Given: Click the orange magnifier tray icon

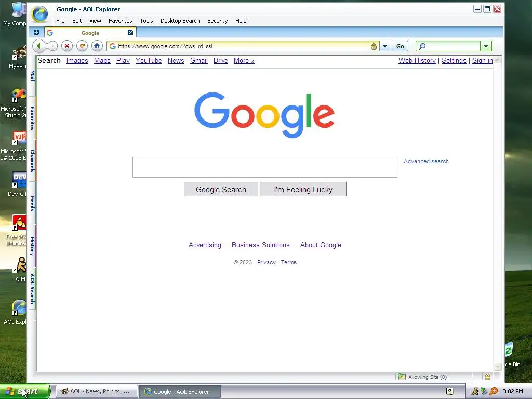Looking at the screenshot, I should tap(494, 391).
